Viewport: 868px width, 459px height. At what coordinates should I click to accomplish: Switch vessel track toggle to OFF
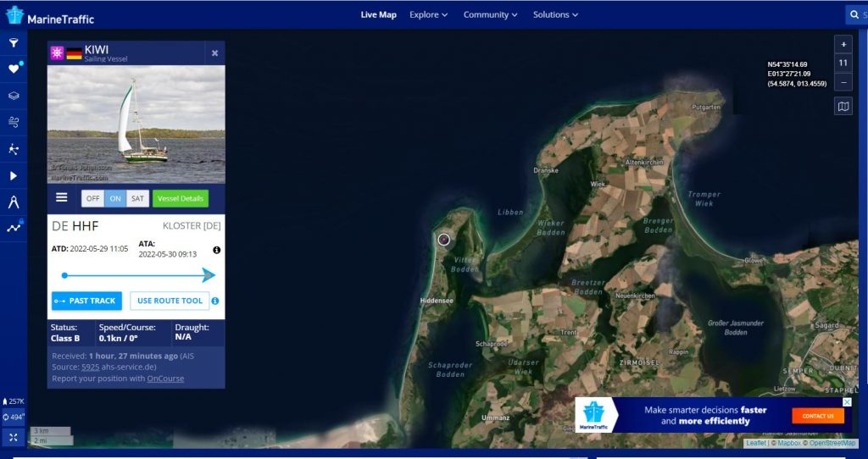pos(92,198)
